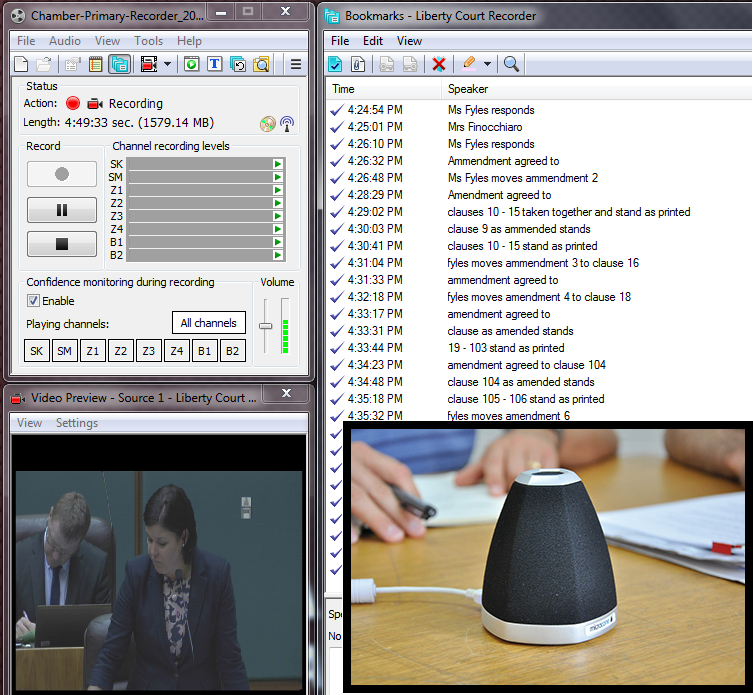
Task: Click the B1 channel level green arrow
Action: [x=278, y=242]
